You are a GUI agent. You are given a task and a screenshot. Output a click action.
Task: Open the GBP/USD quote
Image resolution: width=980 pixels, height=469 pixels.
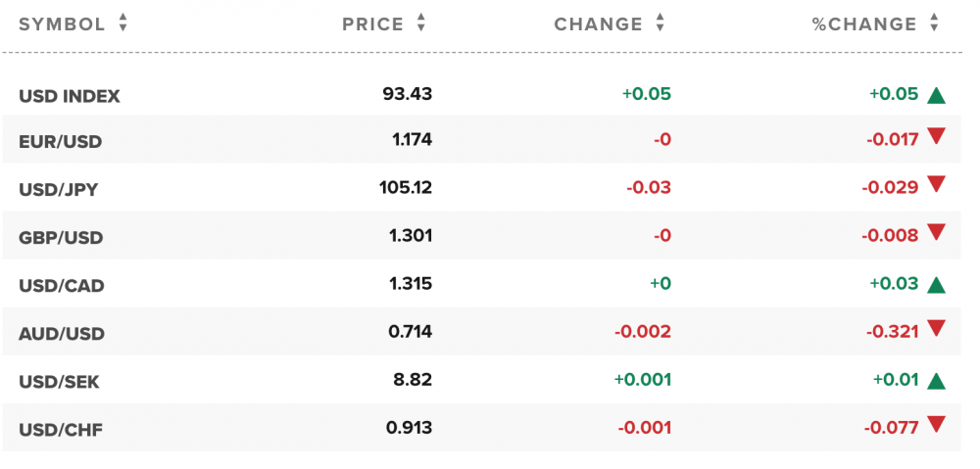pos(61,238)
